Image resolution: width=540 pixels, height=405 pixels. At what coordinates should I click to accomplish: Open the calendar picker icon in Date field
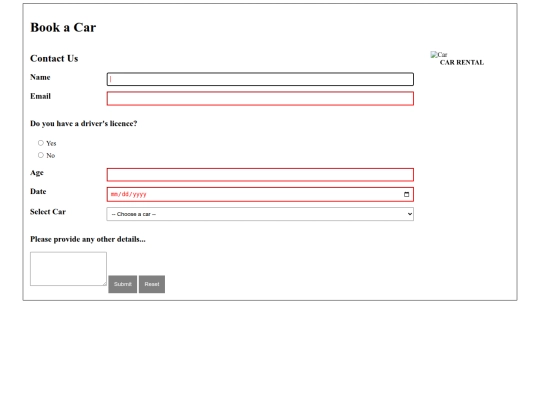(406, 194)
